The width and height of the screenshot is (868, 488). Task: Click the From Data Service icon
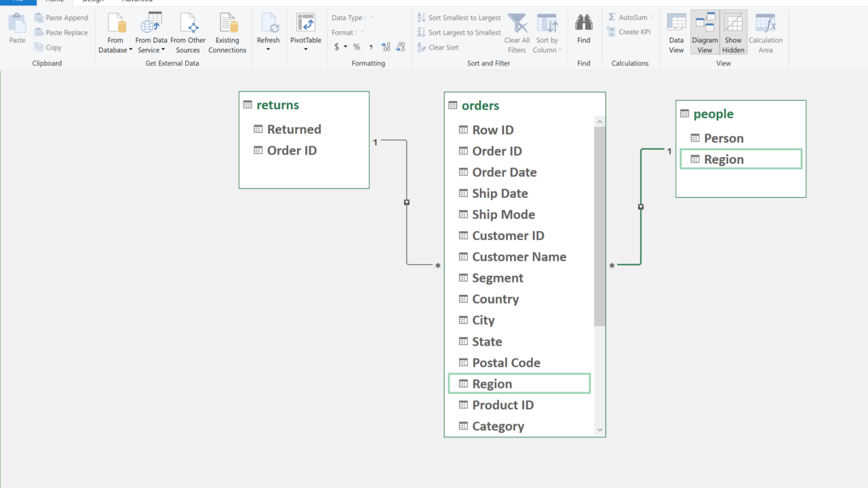(151, 26)
